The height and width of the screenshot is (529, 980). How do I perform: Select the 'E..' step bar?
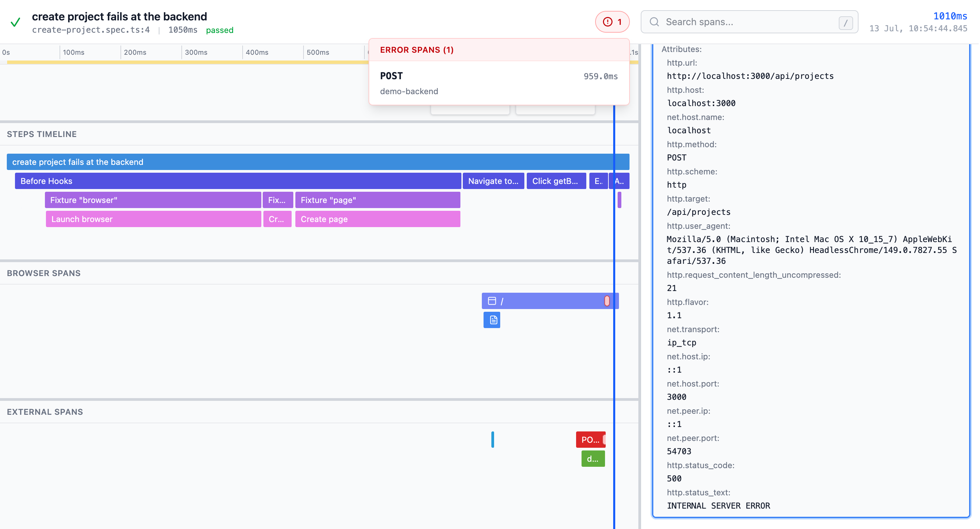pos(598,181)
